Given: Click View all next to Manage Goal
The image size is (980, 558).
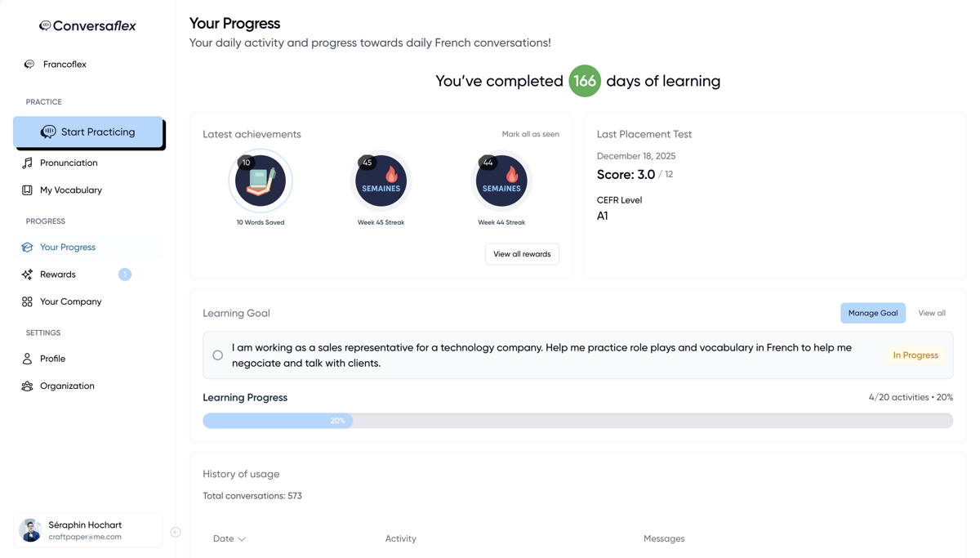Looking at the screenshot, I should tap(931, 313).
